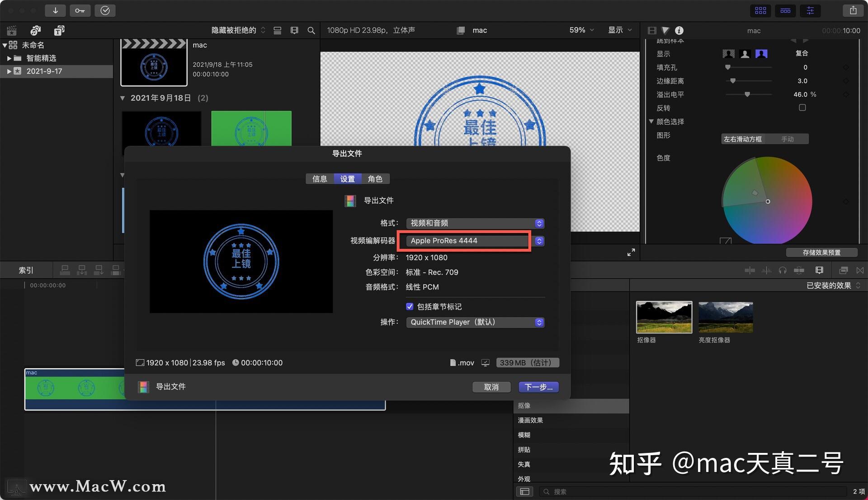Click the import media arrow icon

55,10
